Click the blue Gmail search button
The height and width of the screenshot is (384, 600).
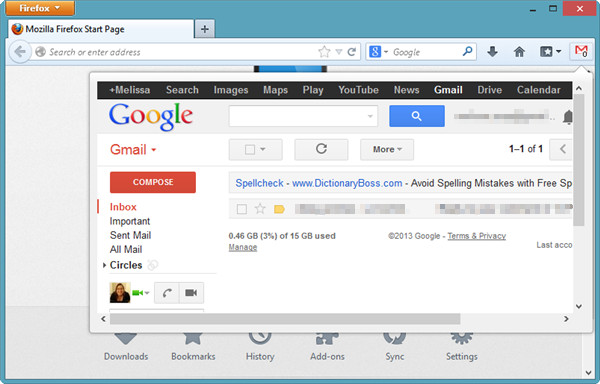pyautogui.click(x=417, y=116)
